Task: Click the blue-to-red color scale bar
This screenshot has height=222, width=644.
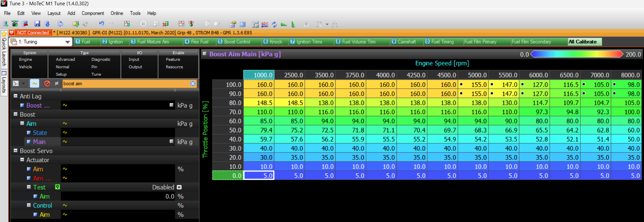Action: pos(576,54)
